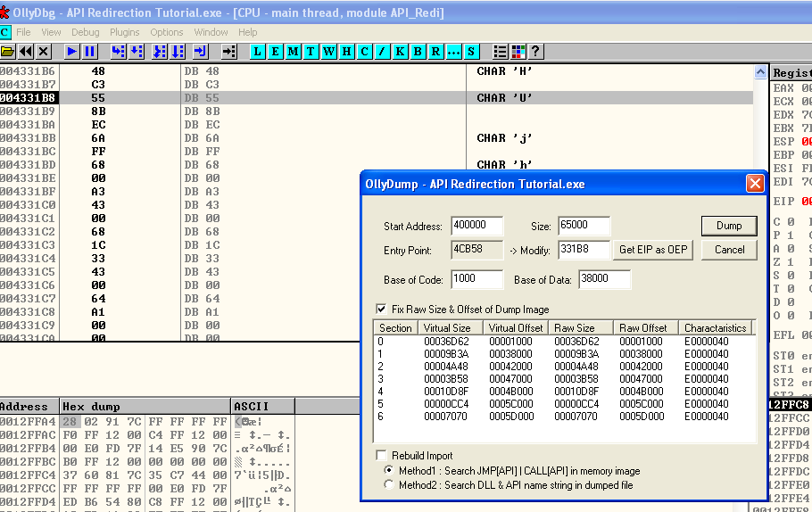The image size is (812, 512).
Task: Show the CPU window with toolbar C button
Action: 365,51
